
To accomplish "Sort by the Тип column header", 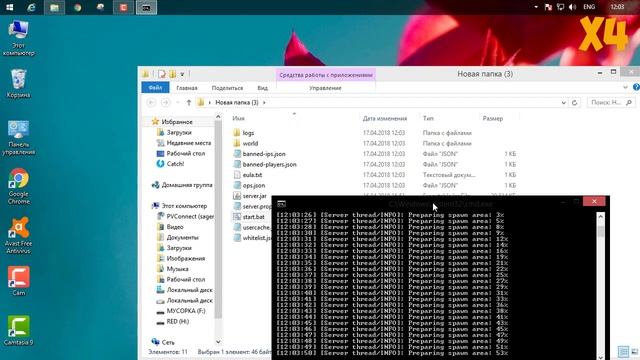I will pyautogui.click(x=428, y=118).
